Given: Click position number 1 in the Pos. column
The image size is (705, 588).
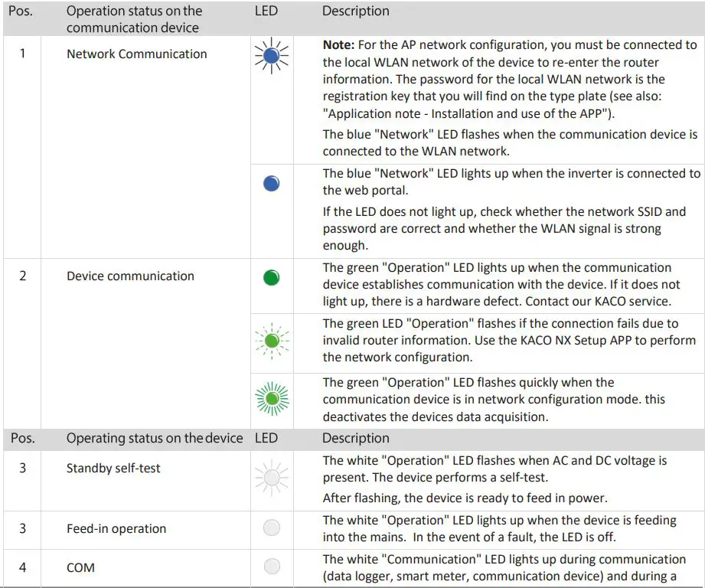Looking at the screenshot, I should pyautogui.click(x=22, y=54).
